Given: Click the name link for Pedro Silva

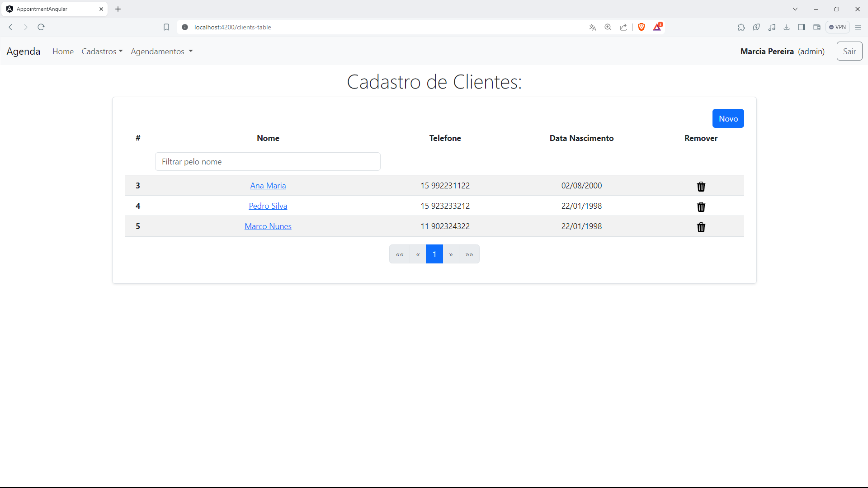Looking at the screenshot, I should (x=268, y=206).
